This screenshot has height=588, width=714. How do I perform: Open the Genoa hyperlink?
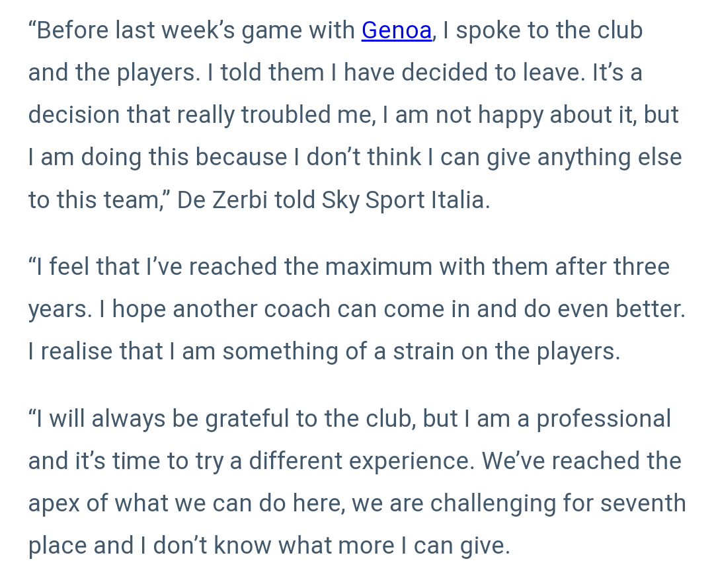tap(396, 30)
